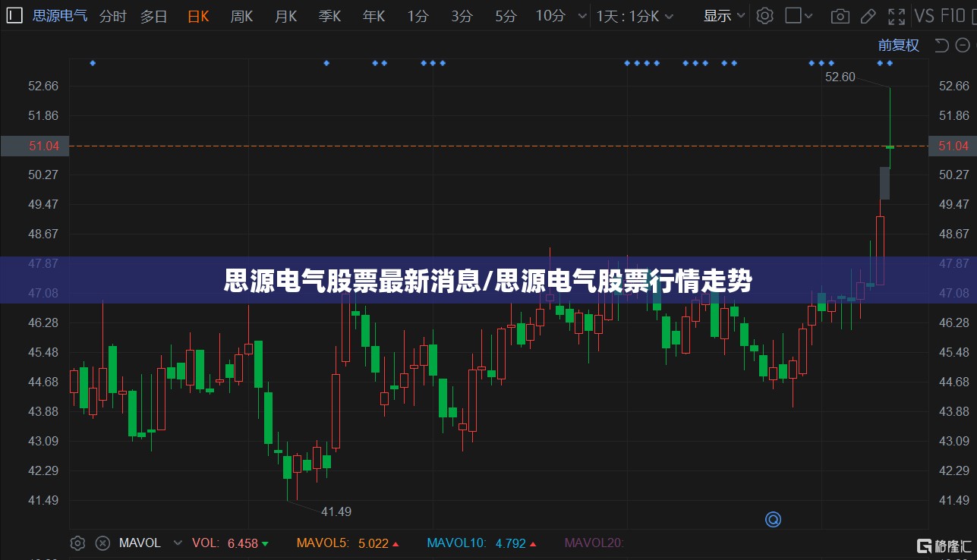Image resolution: width=977 pixels, height=560 pixels.
Task: Switch to 5分 minute chart
Action: [506, 15]
